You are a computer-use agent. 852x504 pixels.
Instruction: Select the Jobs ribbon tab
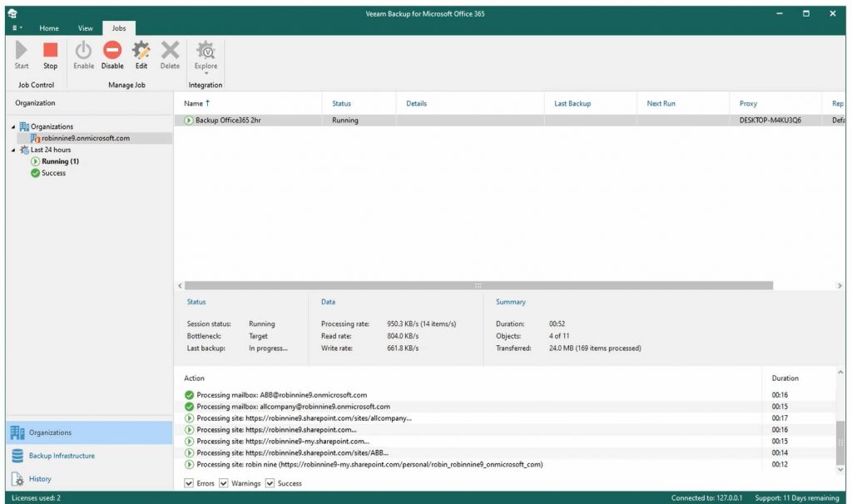click(x=118, y=28)
